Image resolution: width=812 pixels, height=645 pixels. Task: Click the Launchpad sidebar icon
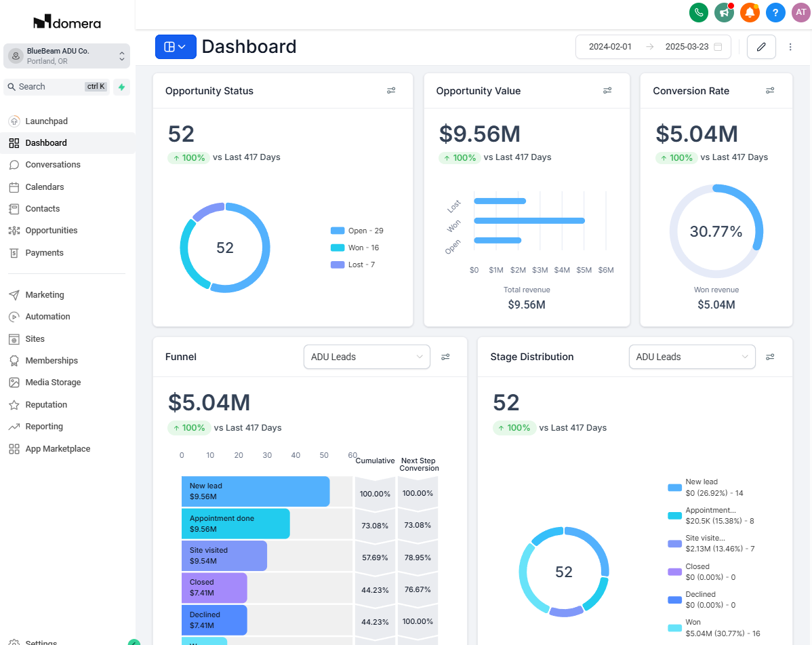pos(14,121)
